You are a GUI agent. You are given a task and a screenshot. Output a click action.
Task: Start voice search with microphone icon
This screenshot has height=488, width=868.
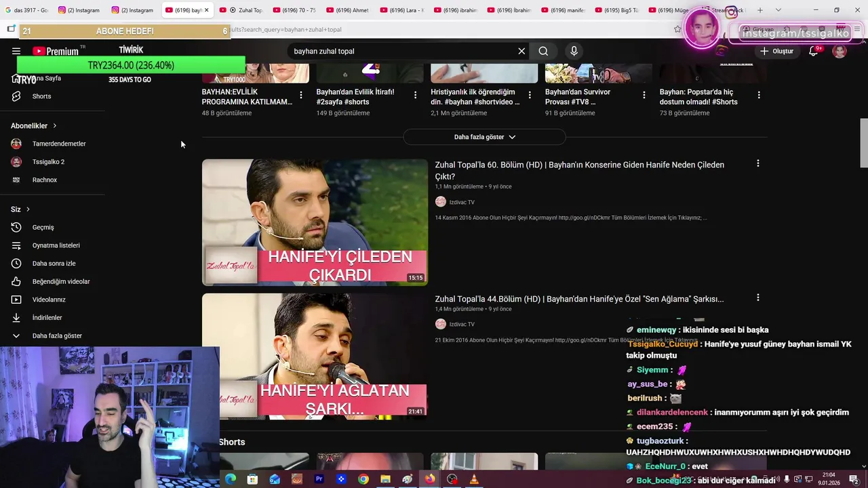point(574,51)
